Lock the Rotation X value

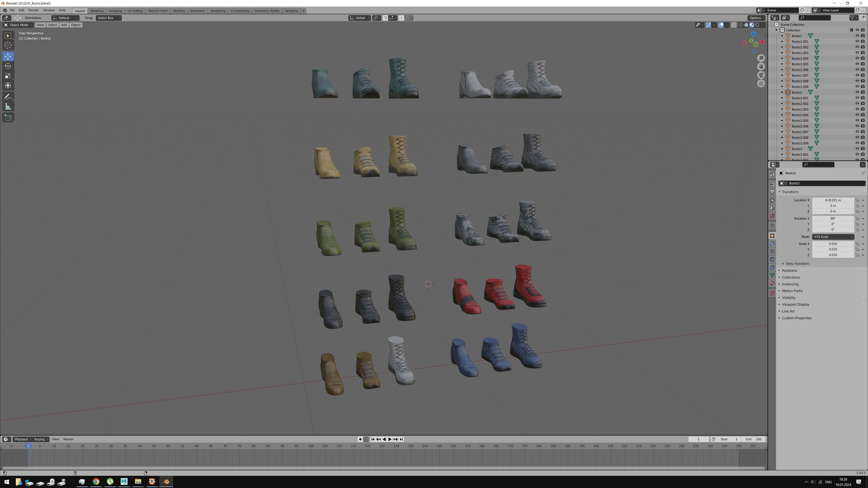pos(857,218)
